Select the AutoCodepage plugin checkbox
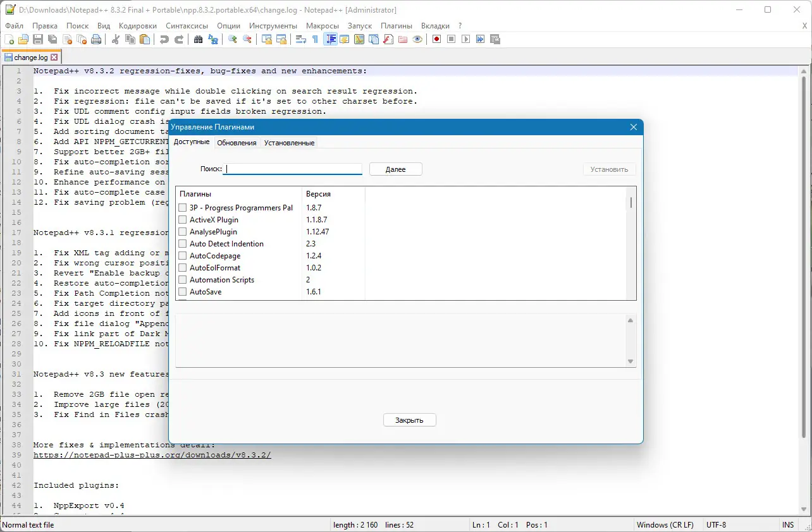 pos(183,256)
